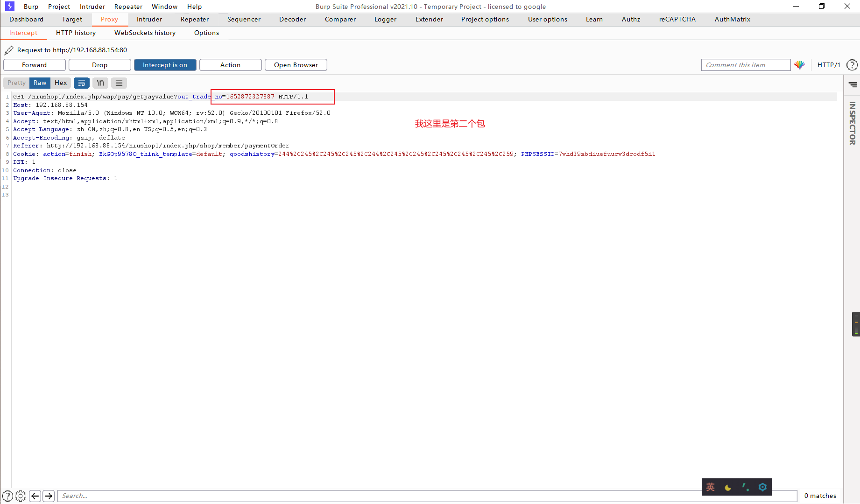Select the Proxy tab
The image size is (860, 504).
(109, 19)
